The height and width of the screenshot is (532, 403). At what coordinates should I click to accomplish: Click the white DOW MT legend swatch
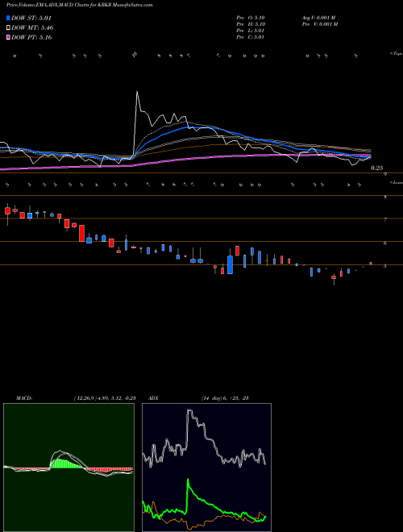[8, 28]
